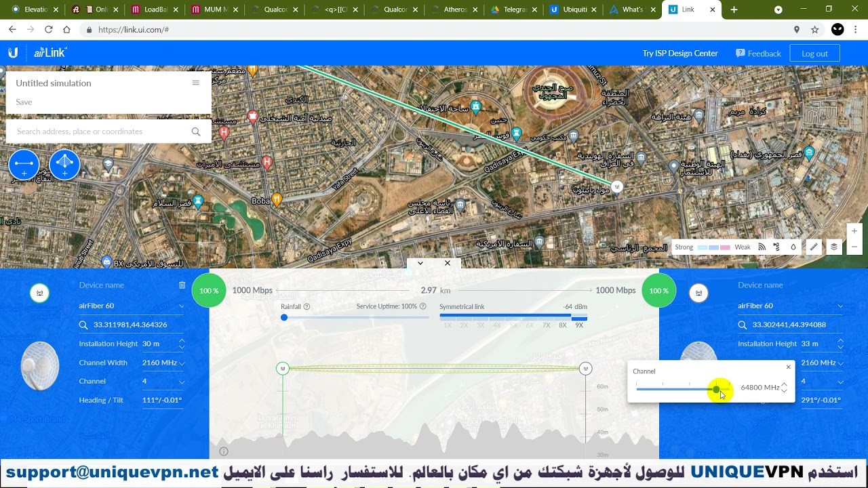Click the 8X modulation rate label
This screenshot has width=868, height=488.
(563, 325)
